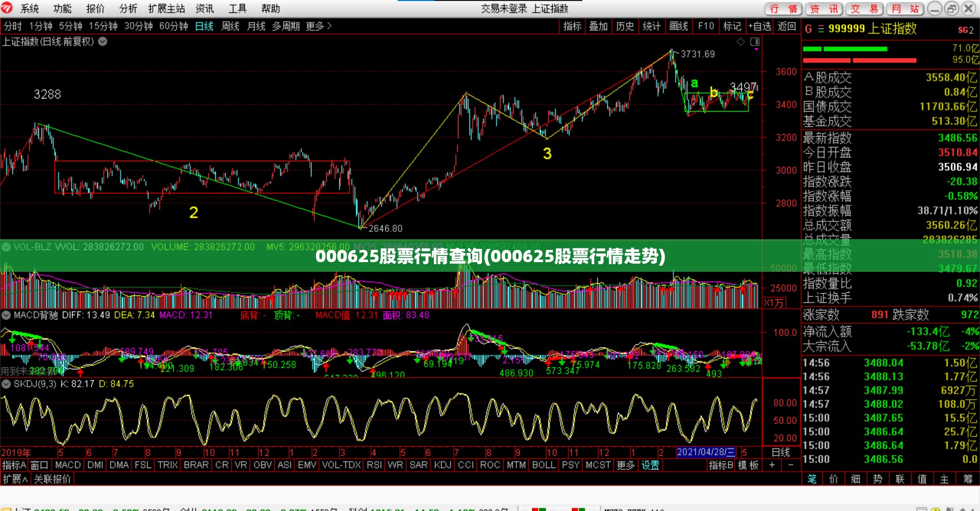Open the list icon next to 999999
Viewport: 980px width, 511px height.
[821, 29]
